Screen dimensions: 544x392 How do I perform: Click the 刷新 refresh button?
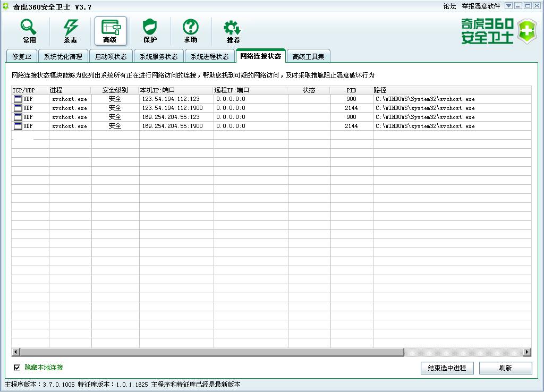pyautogui.click(x=506, y=368)
